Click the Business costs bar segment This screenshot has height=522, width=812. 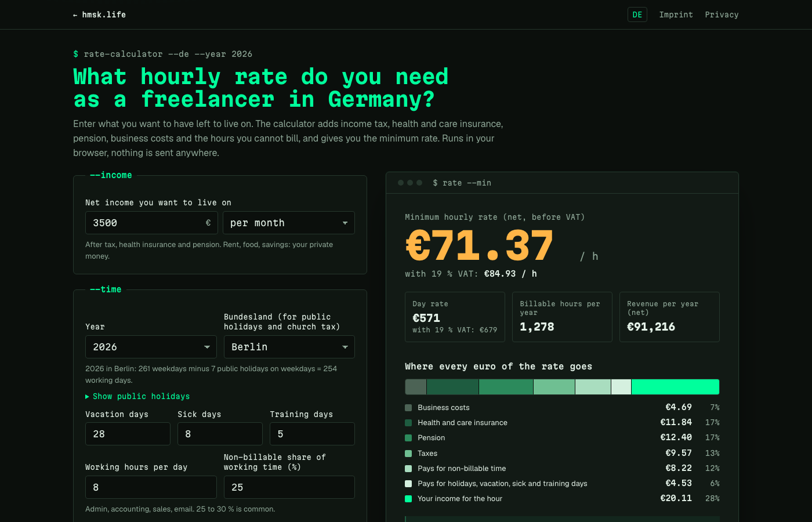pyautogui.click(x=415, y=387)
